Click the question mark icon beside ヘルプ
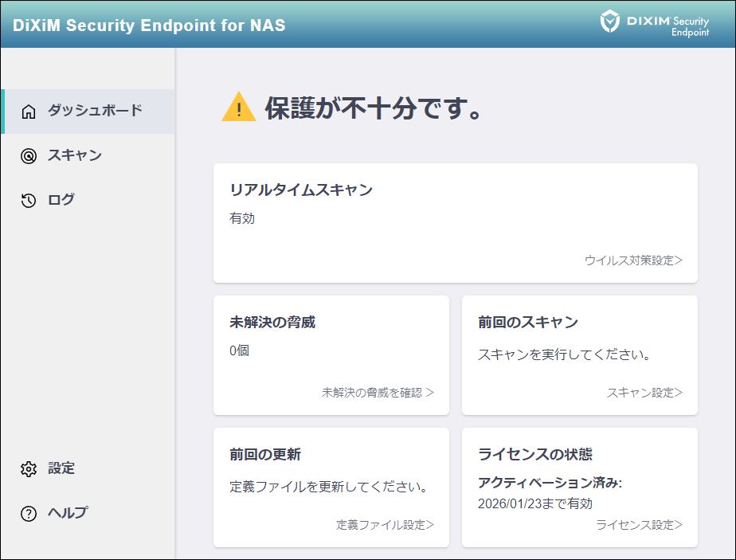Screen dimensions: 736x560 (x=27, y=513)
